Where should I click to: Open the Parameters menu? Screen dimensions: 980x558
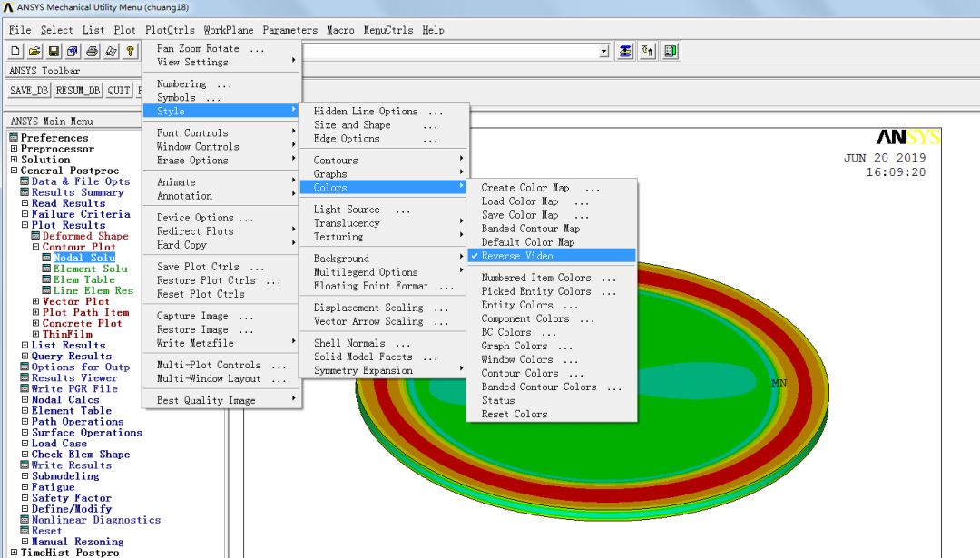tap(290, 30)
